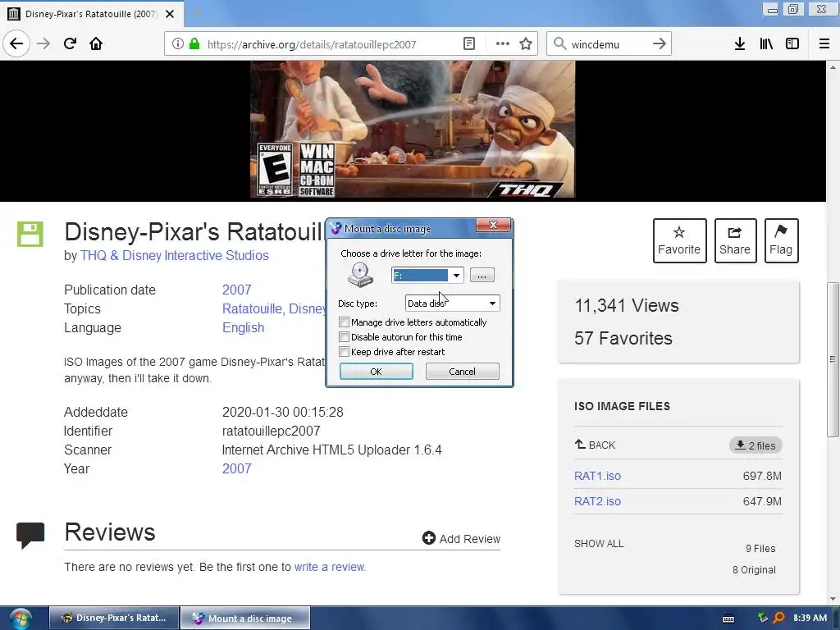Toggle reader view icon in address bar

(468, 44)
